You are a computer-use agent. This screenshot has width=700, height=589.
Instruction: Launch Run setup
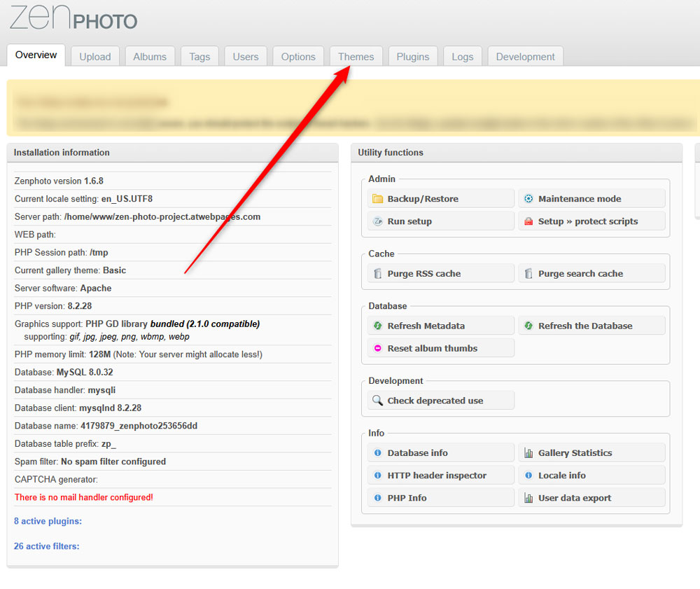[440, 221]
